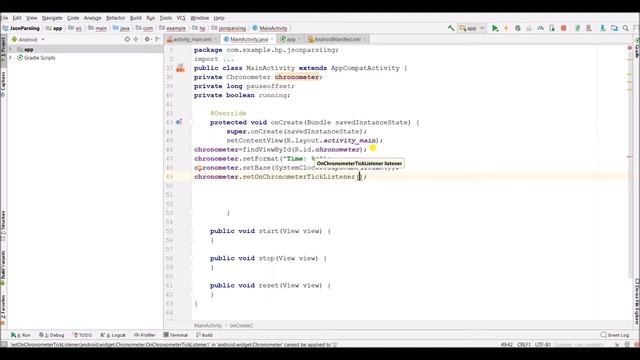Click the main breadcrumb folder
The height and width of the screenshot is (360, 640).
coord(98,28)
